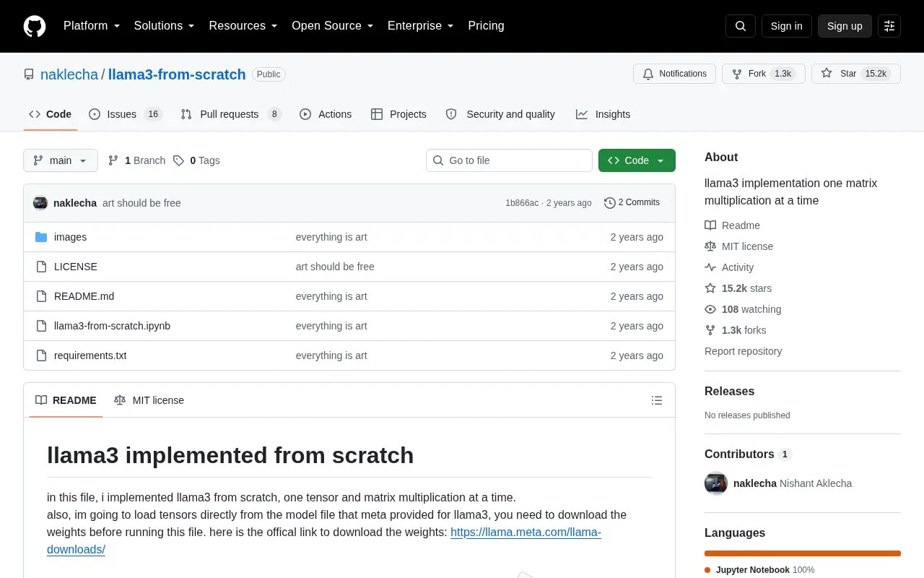
Task: Expand the Open Source menu
Action: (333, 26)
